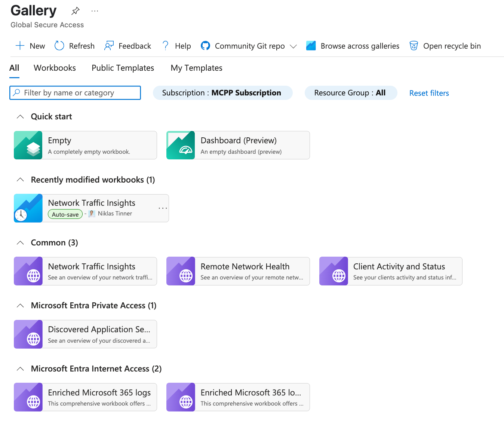Collapse the Quick start section
This screenshot has width=504, height=431.
21,117
